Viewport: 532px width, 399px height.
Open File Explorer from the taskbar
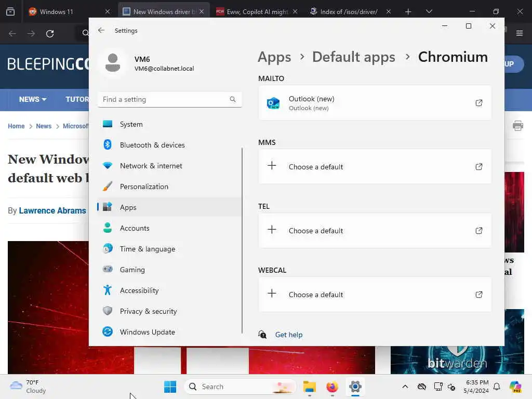click(x=310, y=387)
